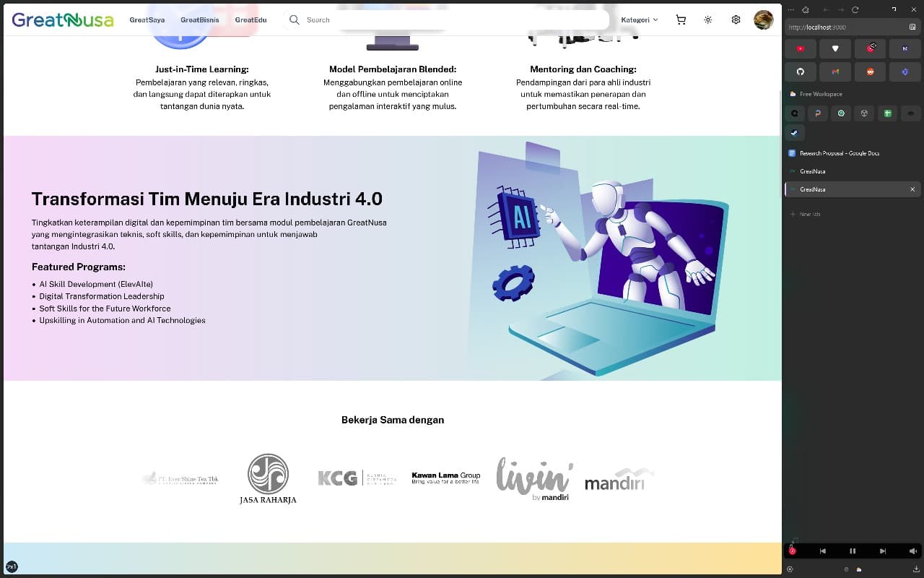Click the New Tab button

[x=808, y=214]
